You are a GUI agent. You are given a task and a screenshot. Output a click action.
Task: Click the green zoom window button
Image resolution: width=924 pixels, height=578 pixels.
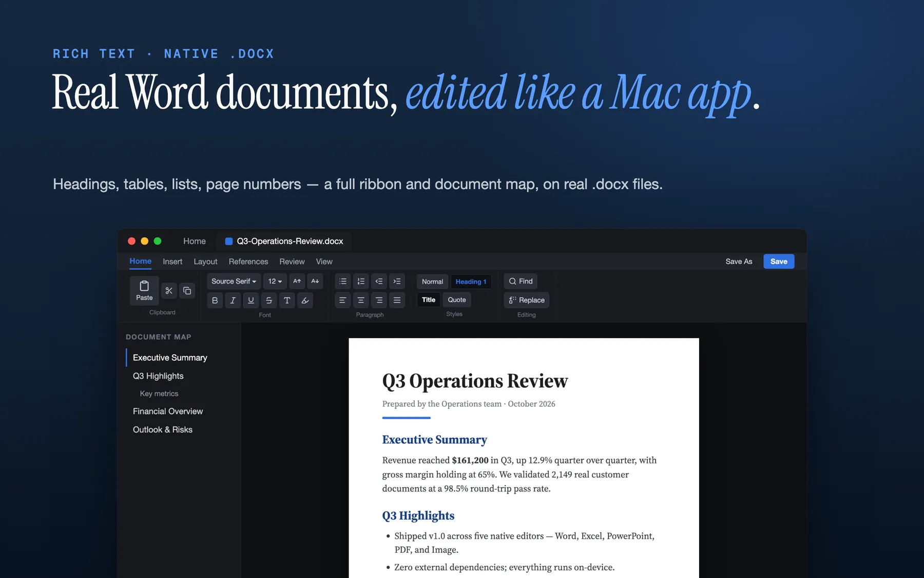tap(158, 241)
